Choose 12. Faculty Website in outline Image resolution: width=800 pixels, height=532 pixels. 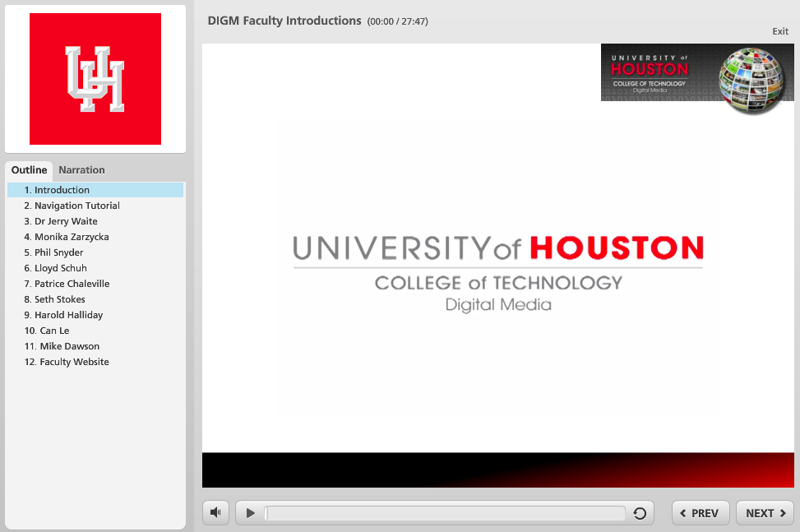[95, 362]
